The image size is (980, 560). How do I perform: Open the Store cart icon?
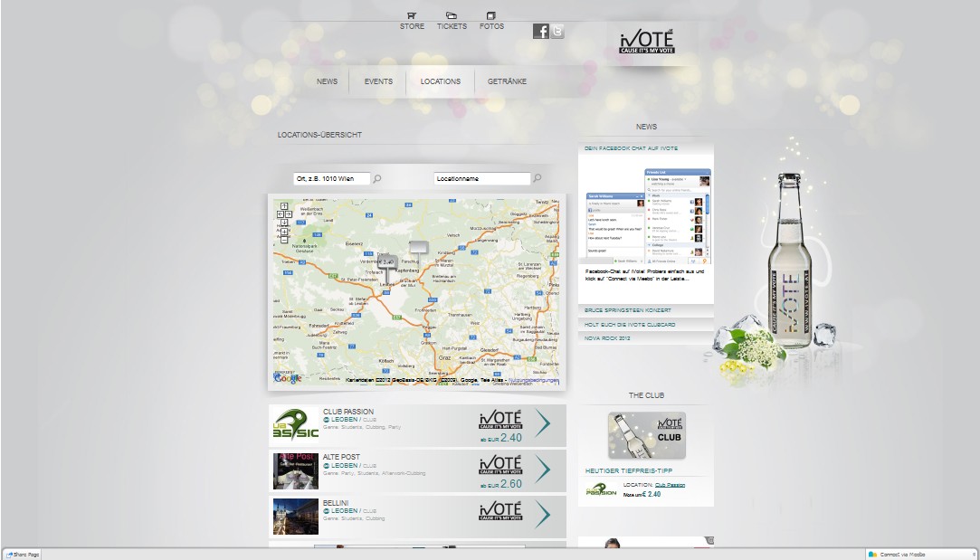pos(412,15)
